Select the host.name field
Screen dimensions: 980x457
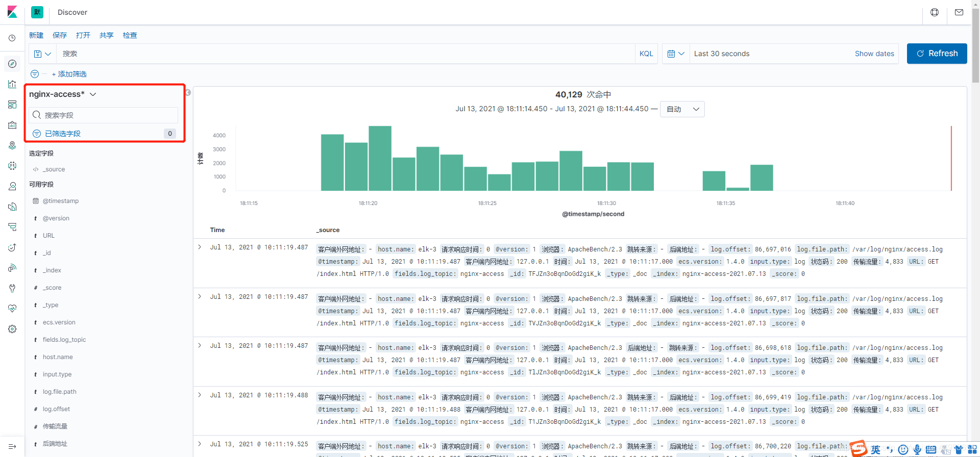click(58, 357)
